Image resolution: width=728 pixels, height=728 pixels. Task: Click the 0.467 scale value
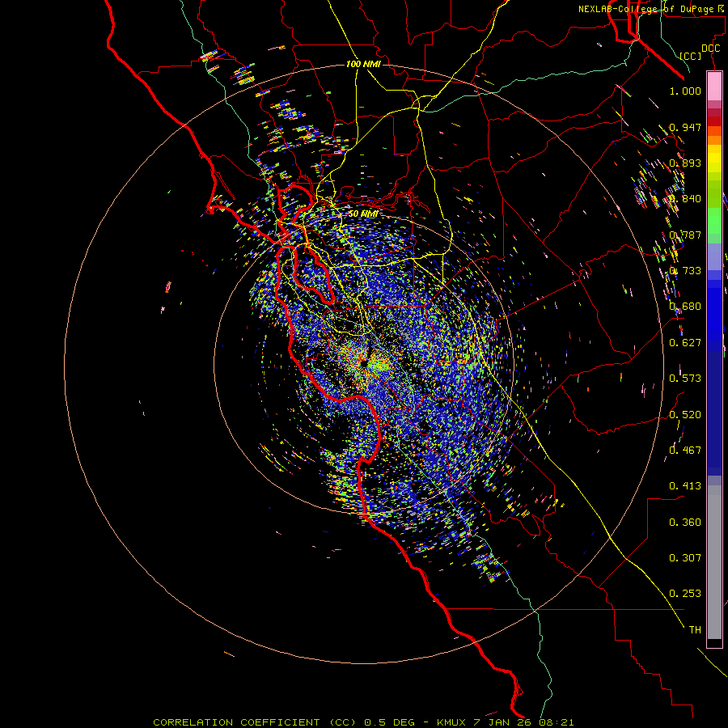coord(685,450)
